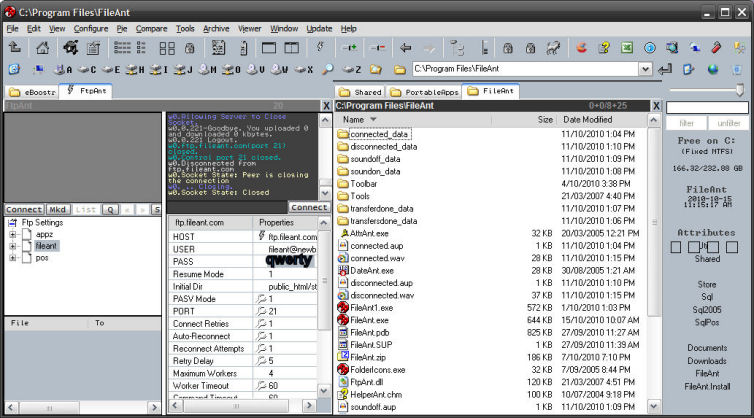Viewport: 754px width, 418px height.
Task: Close the FtpAnt pane with X
Action: pyautogui.click(x=327, y=106)
